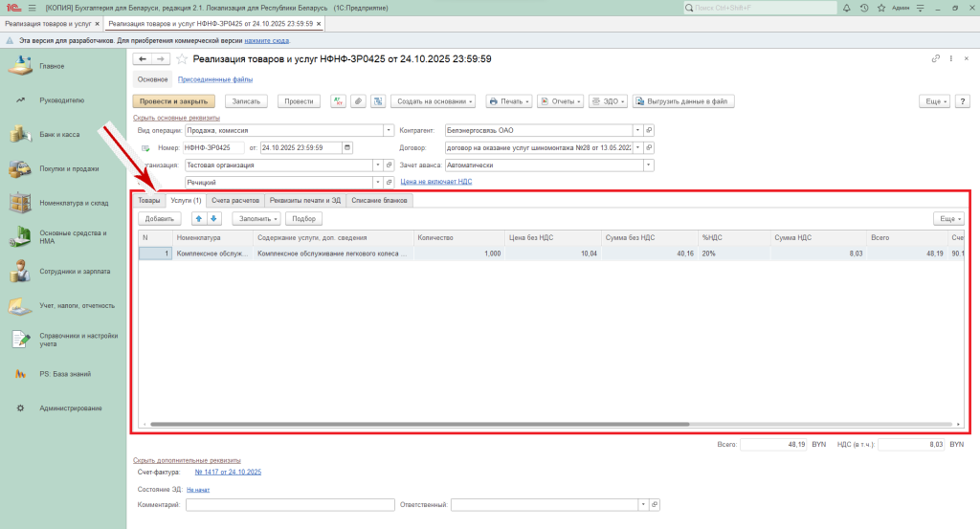Open the Печать dropdown menu
Viewport: 980px width, 529px height.
[507, 100]
